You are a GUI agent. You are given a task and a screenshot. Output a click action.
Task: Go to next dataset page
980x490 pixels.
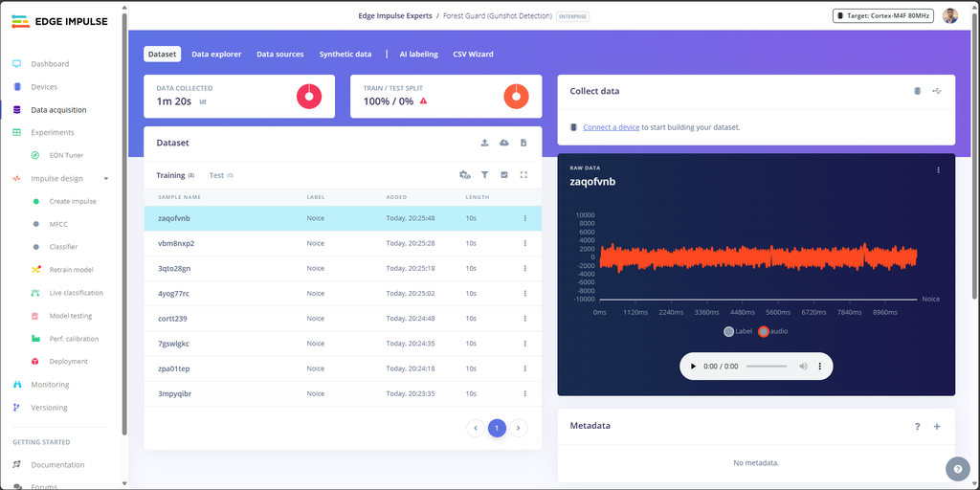click(x=519, y=428)
